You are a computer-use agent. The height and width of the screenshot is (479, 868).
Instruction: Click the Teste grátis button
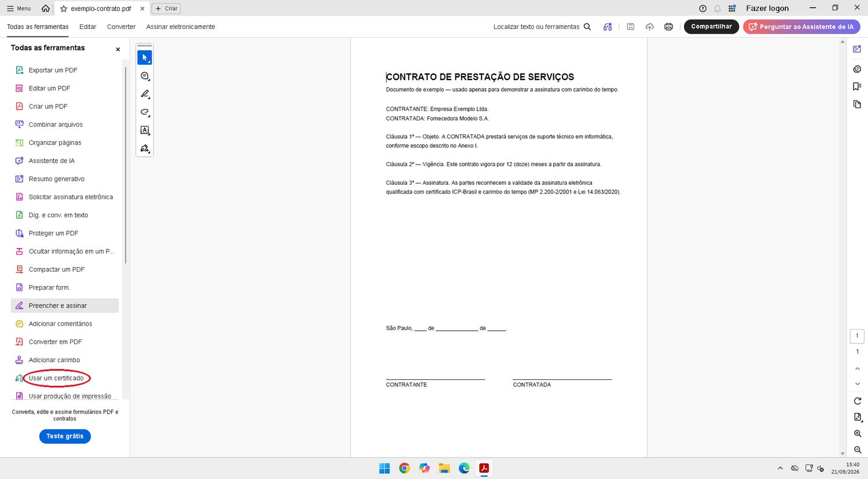point(65,436)
